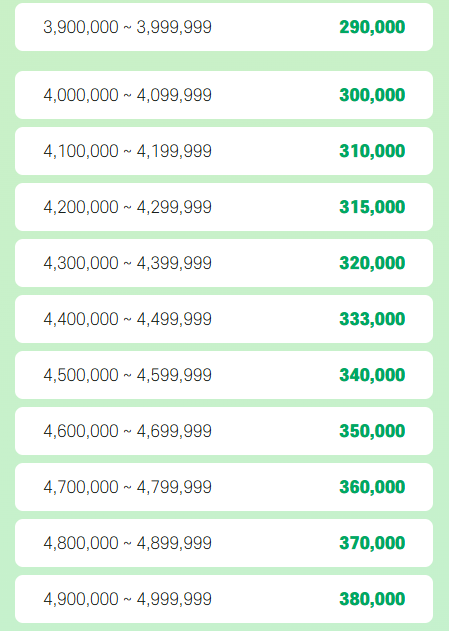Select the 3,900,000 ~ 3,999,999 row
449x631 pixels.
pyautogui.click(x=224, y=27)
